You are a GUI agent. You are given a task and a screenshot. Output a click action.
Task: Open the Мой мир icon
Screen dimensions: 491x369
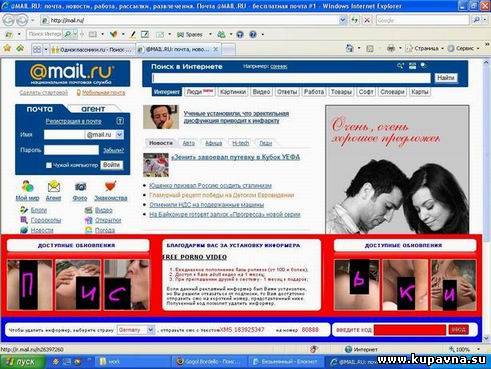point(27,187)
